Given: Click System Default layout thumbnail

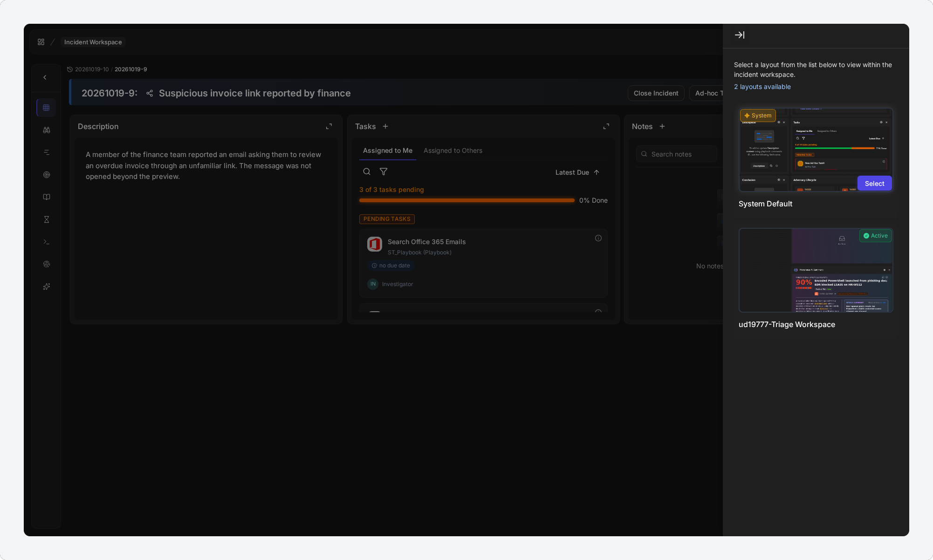Looking at the screenshot, I should point(816,150).
